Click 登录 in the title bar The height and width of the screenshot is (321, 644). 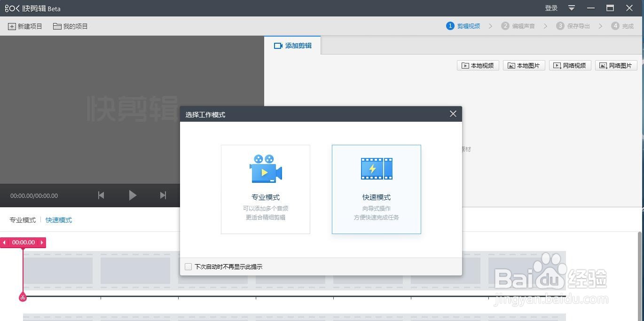551,8
